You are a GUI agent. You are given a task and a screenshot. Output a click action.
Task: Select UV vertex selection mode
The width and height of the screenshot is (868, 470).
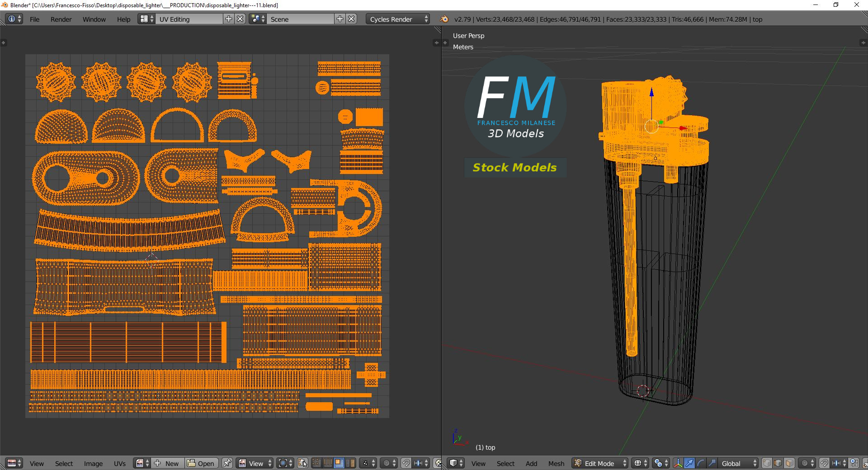316,463
